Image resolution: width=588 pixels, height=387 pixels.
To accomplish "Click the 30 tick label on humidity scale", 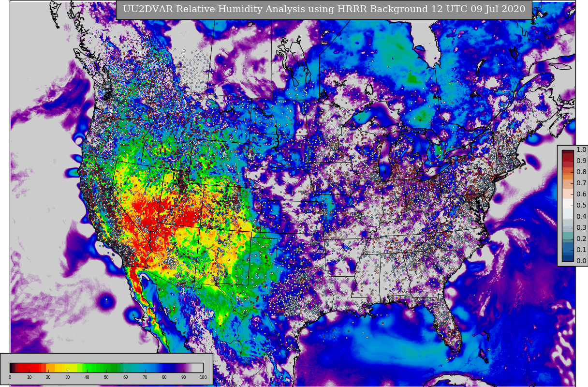I will click(x=68, y=377).
